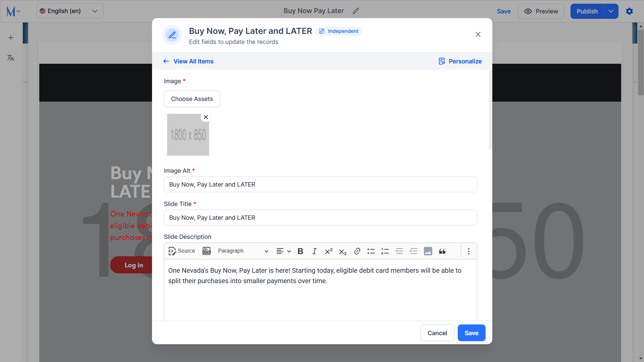Start a numbered list
This screenshot has height=362, width=644.
385,251
